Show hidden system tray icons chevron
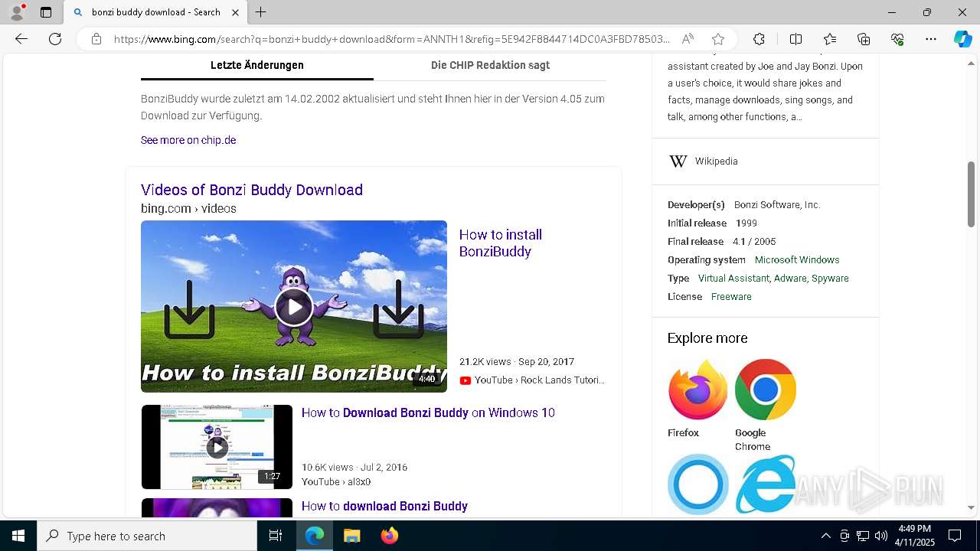The image size is (980, 551). tap(825, 536)
